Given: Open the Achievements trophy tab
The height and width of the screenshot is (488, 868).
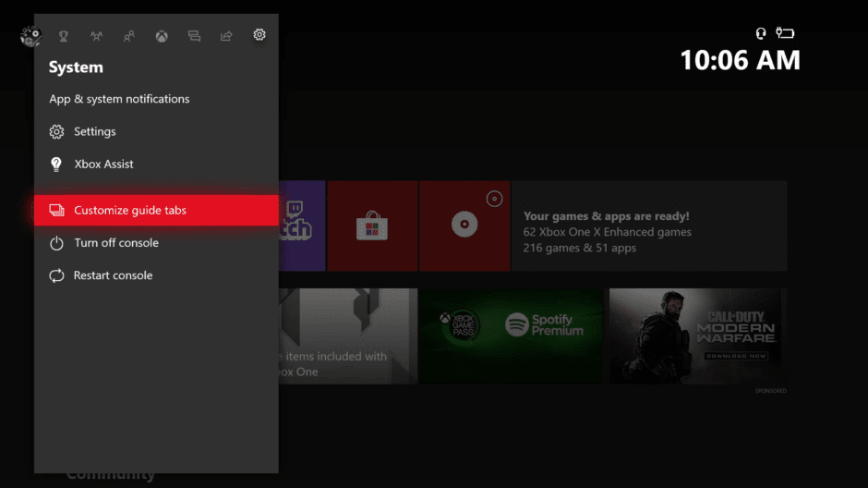Looking at the screenshot, I should tap(64, 36).
